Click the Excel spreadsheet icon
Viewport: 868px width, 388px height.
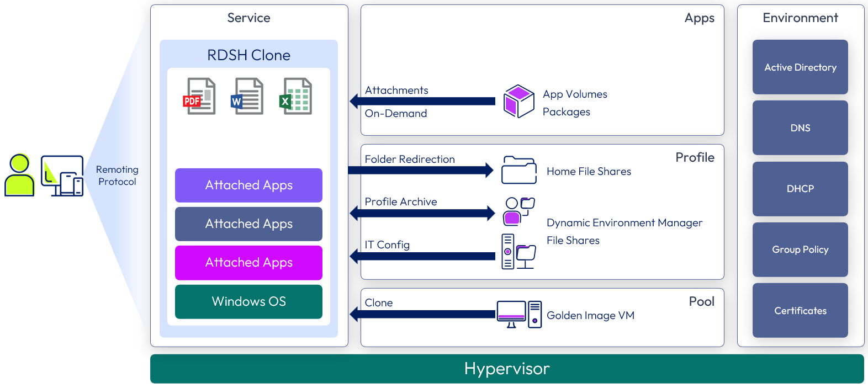pyautogui.click(x=296, y=96)
